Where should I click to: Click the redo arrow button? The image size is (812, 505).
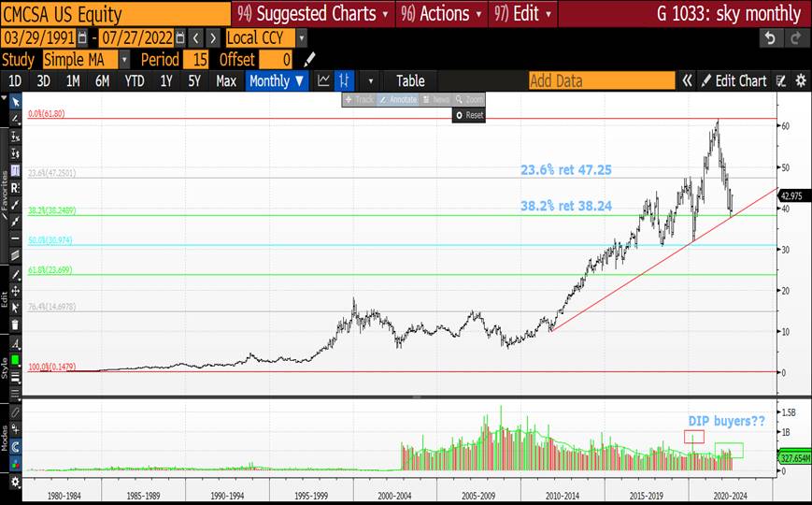point(795,38)
